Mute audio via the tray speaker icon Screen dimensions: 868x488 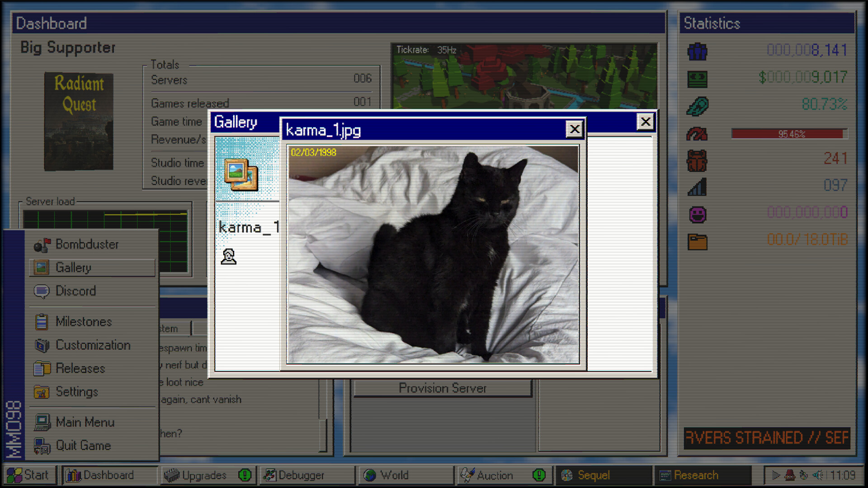(818, 475)
